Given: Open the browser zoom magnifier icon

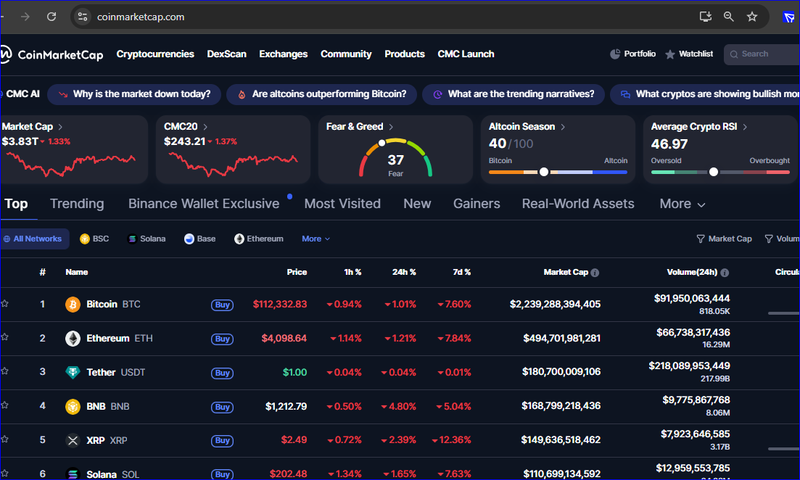Looking at the screenshot, I should [x=729, y=17].
